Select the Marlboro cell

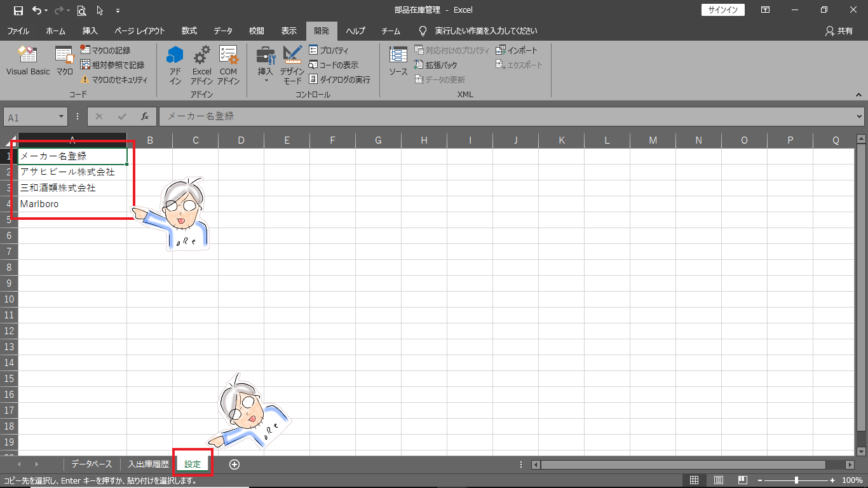pyautogui.click(x=72, y=204)
